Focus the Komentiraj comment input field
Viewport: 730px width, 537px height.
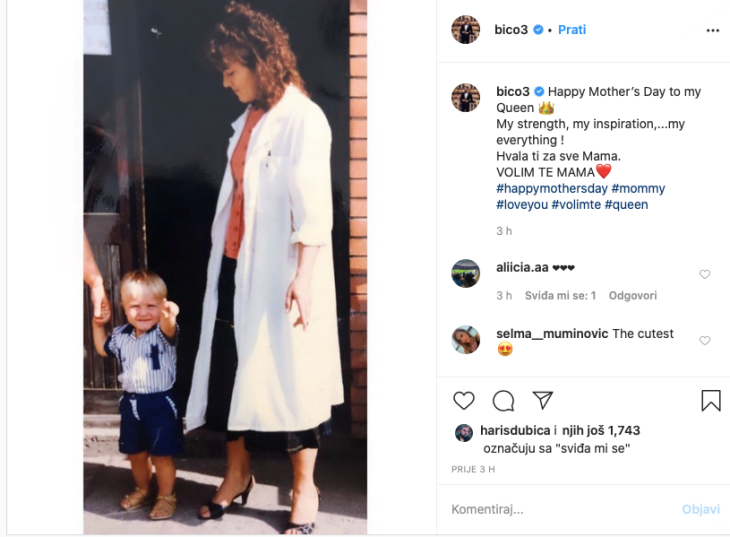[x=561, y=510]
